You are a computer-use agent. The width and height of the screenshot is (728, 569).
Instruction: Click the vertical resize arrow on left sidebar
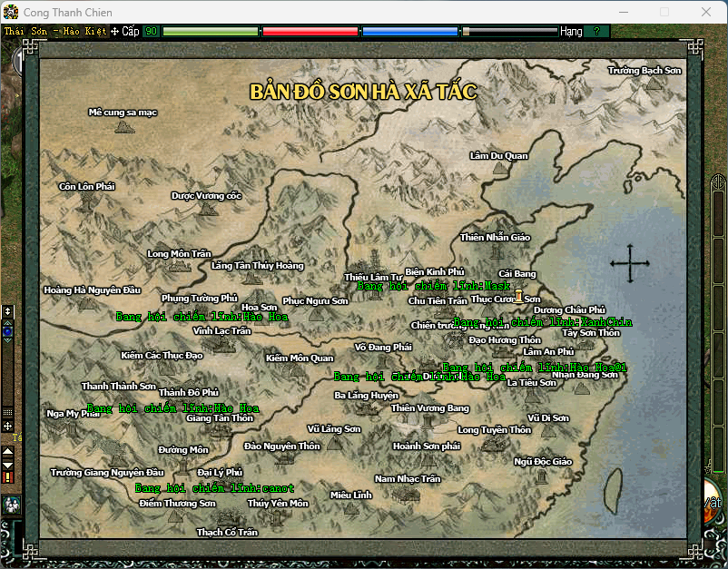coord(8,311)
